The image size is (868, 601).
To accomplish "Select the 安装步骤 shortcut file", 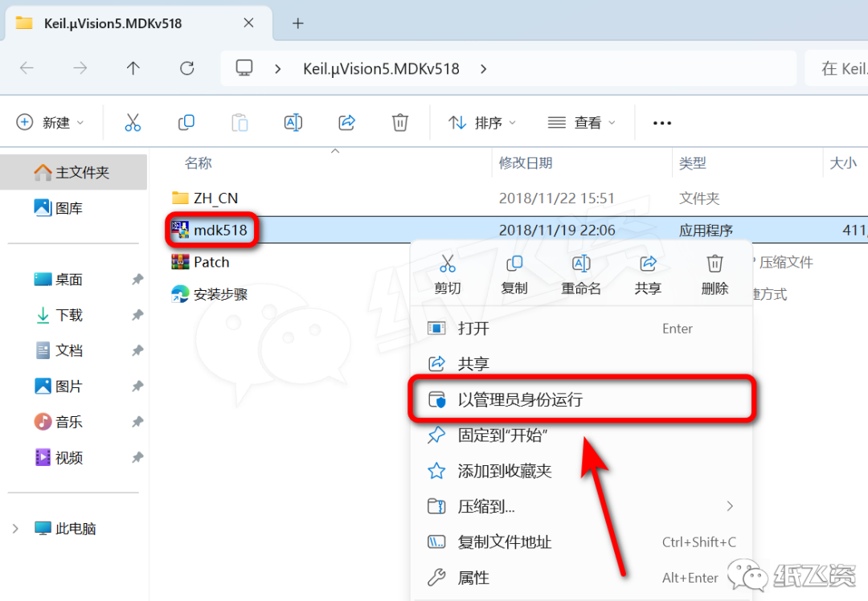I will tap(219, 294).
